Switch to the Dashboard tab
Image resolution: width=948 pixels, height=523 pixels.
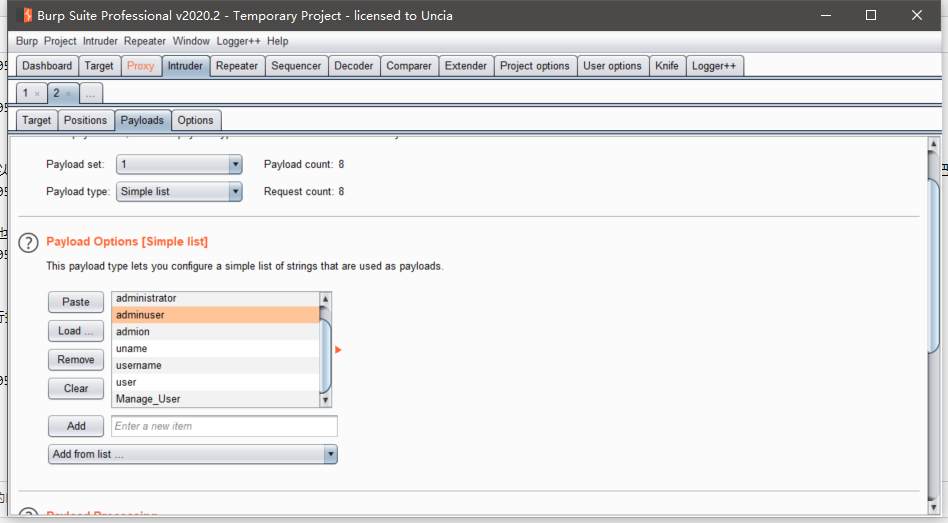pyautogui.click(x=47, y=66)
